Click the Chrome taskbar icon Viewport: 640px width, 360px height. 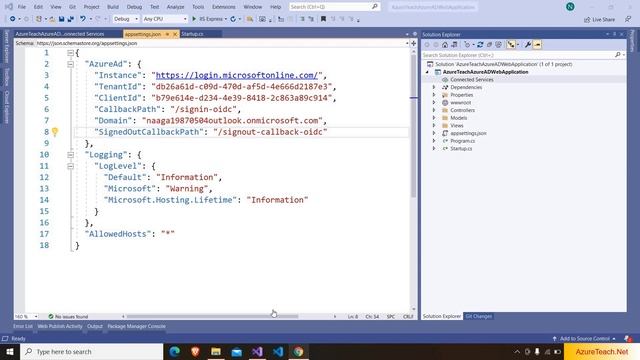point(298,351)
